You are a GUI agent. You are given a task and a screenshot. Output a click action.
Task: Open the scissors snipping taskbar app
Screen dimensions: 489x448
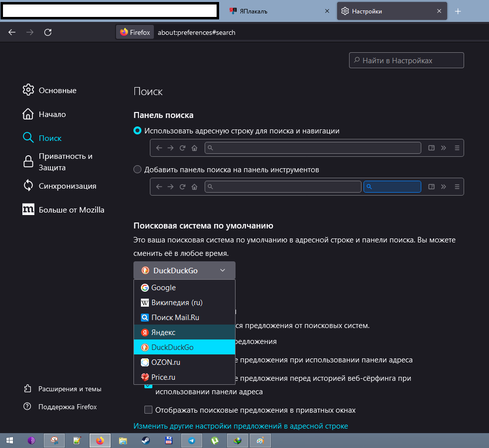(54, 440)
